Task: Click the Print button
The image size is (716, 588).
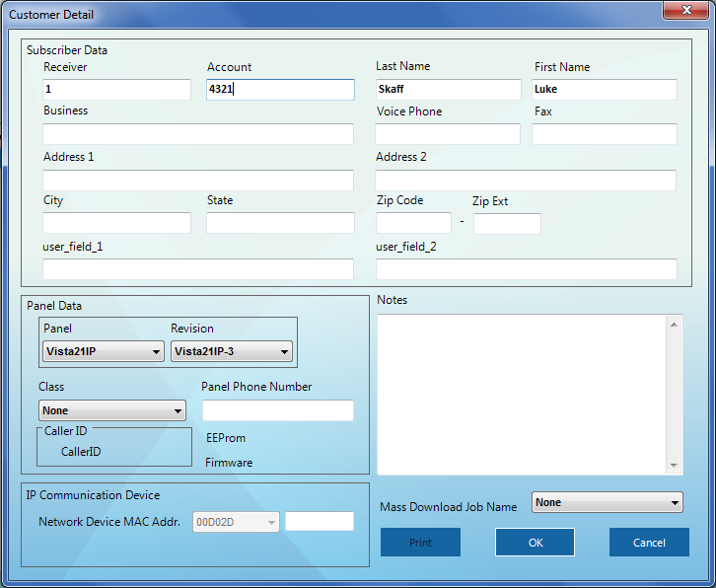Action: point(420,543)
